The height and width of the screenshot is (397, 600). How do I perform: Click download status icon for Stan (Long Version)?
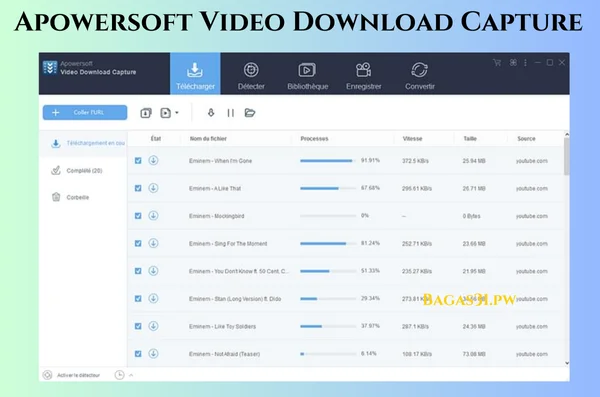(x=153, y=298)
